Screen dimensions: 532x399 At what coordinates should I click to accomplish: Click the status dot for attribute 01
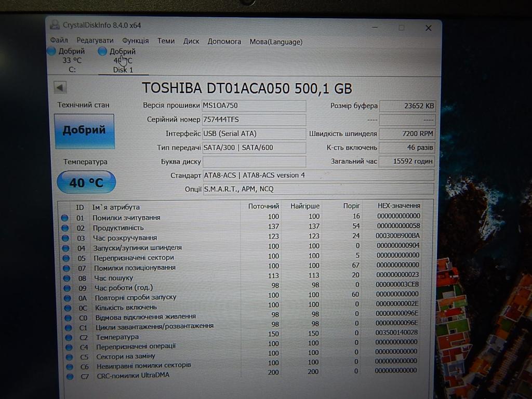tap(64, 218)
